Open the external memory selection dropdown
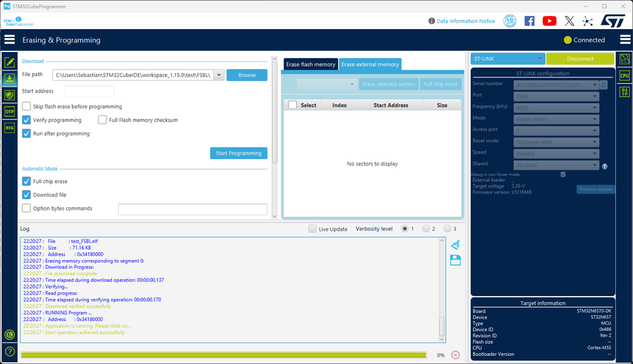Screen dimensions: 633x364 [326, 84]
